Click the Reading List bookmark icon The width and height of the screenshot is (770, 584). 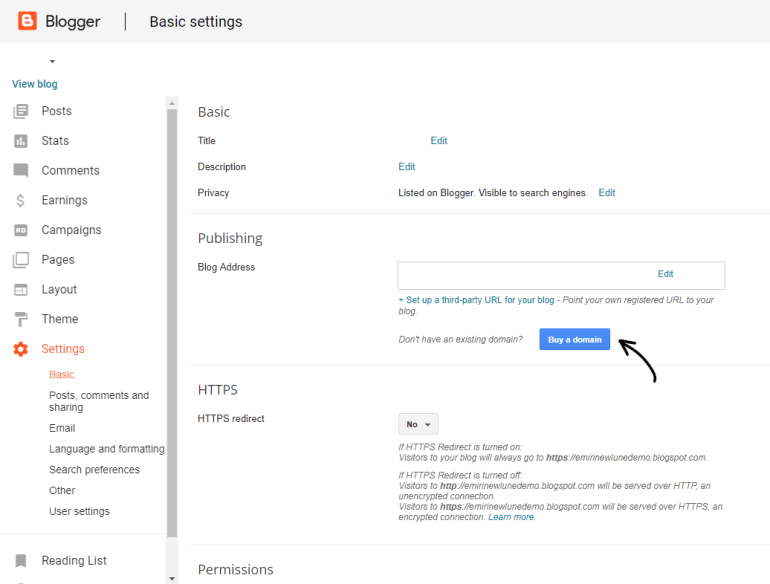[21, 560]
